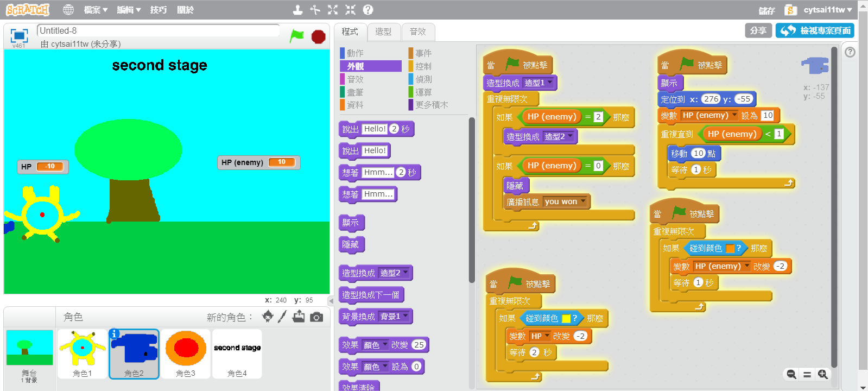Viewport: 868px width, 391px height.
Task: Select the shrink sprite tool
Action: pos(351,10)
